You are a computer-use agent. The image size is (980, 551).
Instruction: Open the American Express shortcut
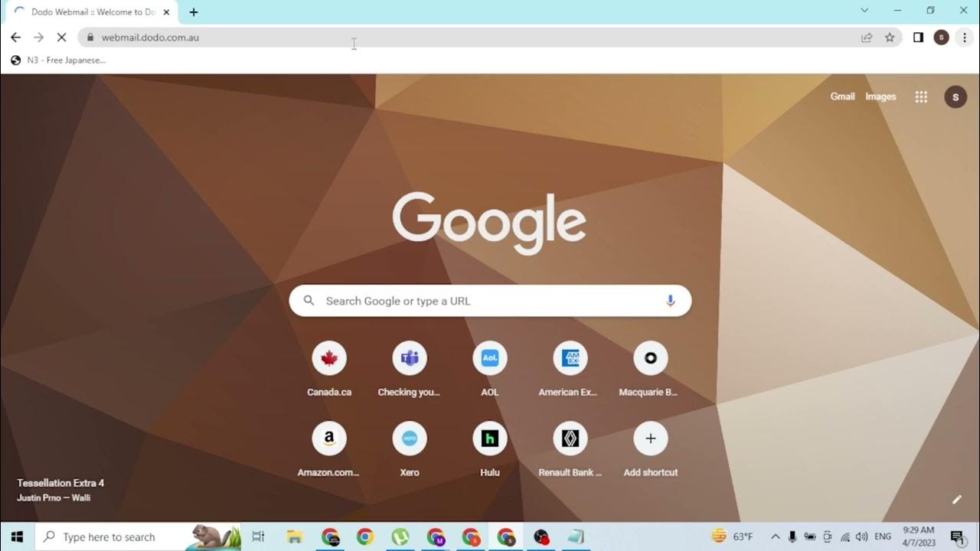[x=570, y=370]
